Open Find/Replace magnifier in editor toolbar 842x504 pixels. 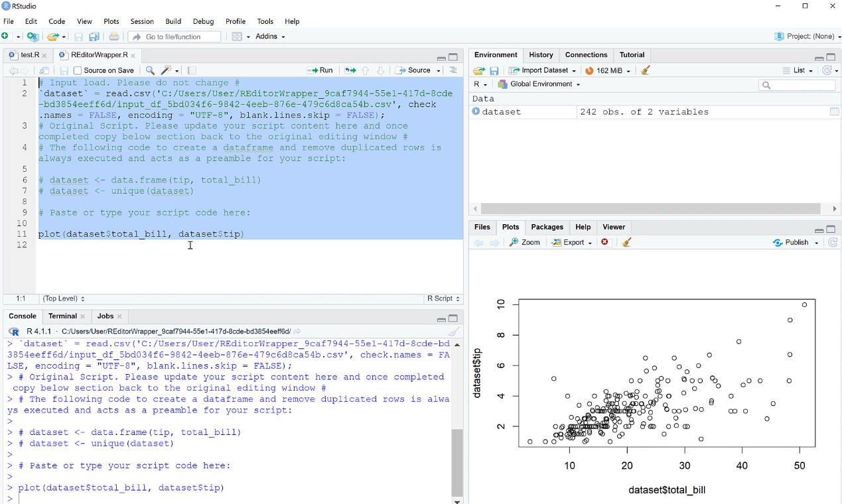click(x=150, y=70)
